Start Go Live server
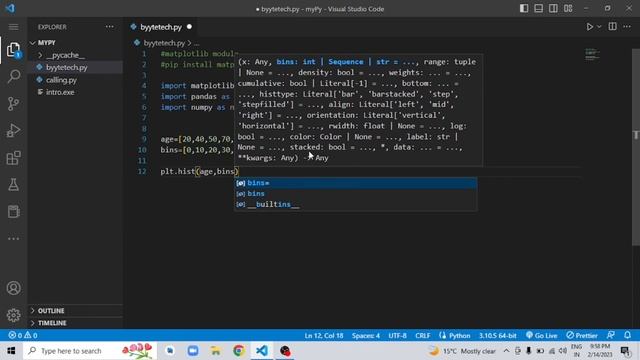This screenshot has height=360, width=640. click(x=542, y=336)
